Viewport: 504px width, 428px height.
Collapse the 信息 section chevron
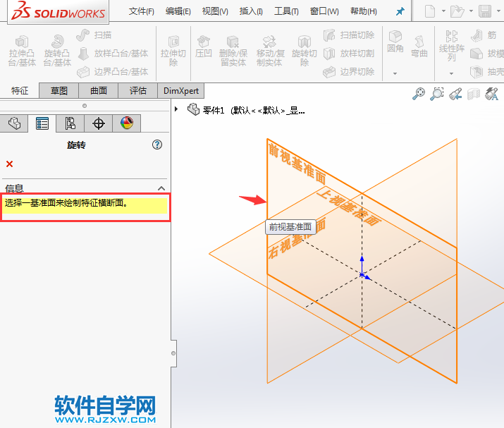coord(161,188)
